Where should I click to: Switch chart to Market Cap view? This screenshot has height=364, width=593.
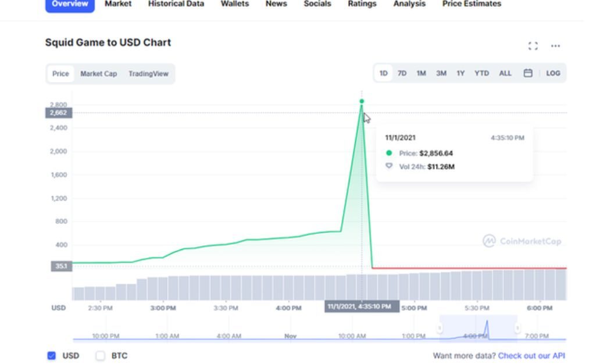[x=98, y=74]
